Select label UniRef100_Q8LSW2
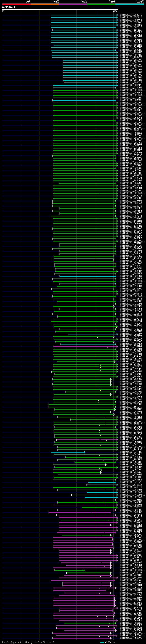The height and width of the screenshot is (644, 146). [x=131, y=72]
